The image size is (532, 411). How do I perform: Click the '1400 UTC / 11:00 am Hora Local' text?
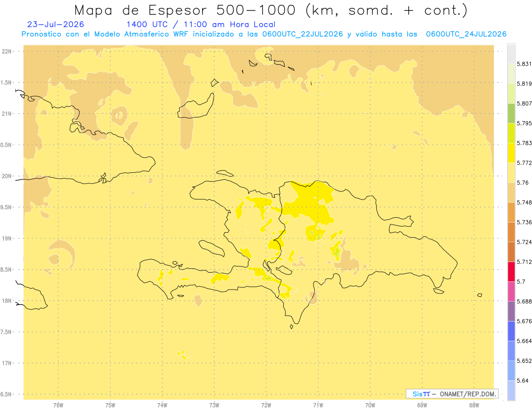[x=201, y=24]
